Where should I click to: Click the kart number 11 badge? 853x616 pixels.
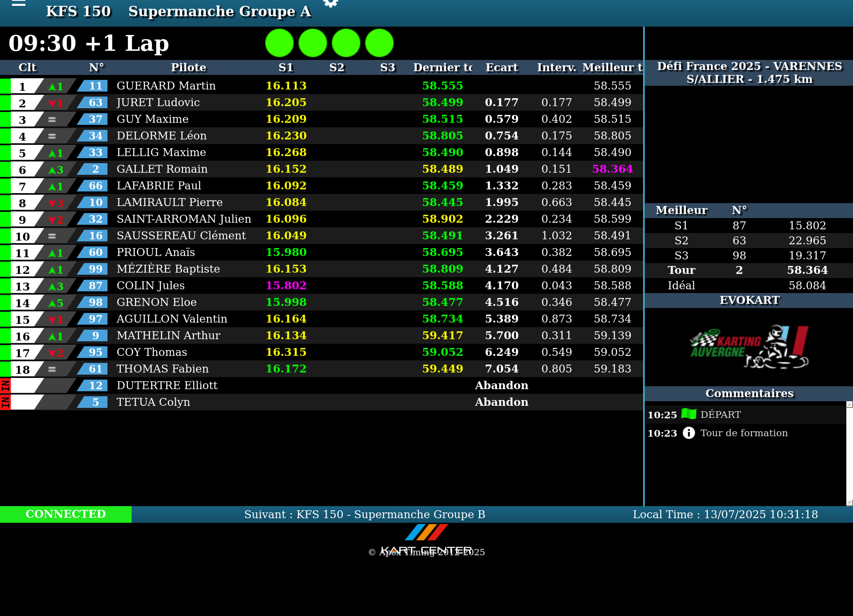coord(95,86)
